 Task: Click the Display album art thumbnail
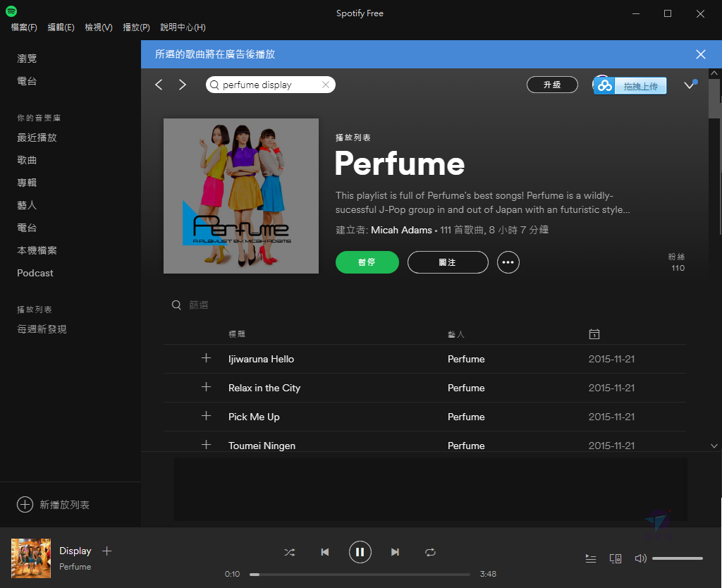31,558
